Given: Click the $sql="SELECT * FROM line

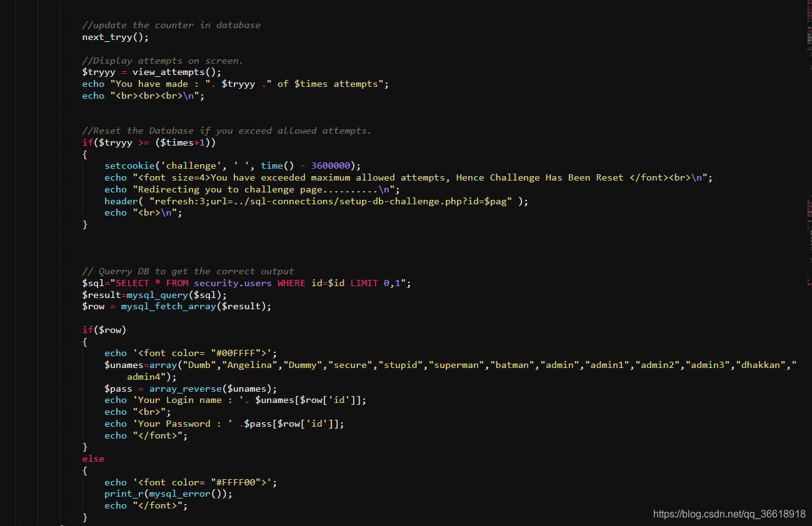Looking at the screenshot, I should click(246, 283).
